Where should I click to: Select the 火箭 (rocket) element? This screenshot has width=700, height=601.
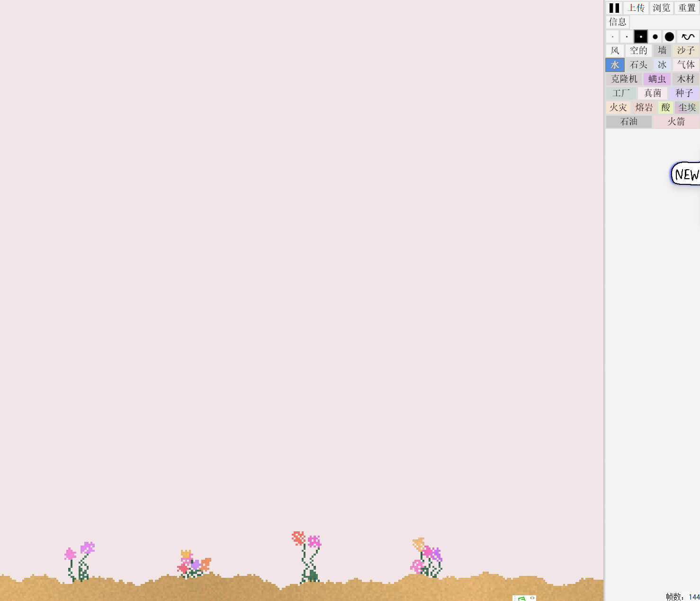click(676, 122)
